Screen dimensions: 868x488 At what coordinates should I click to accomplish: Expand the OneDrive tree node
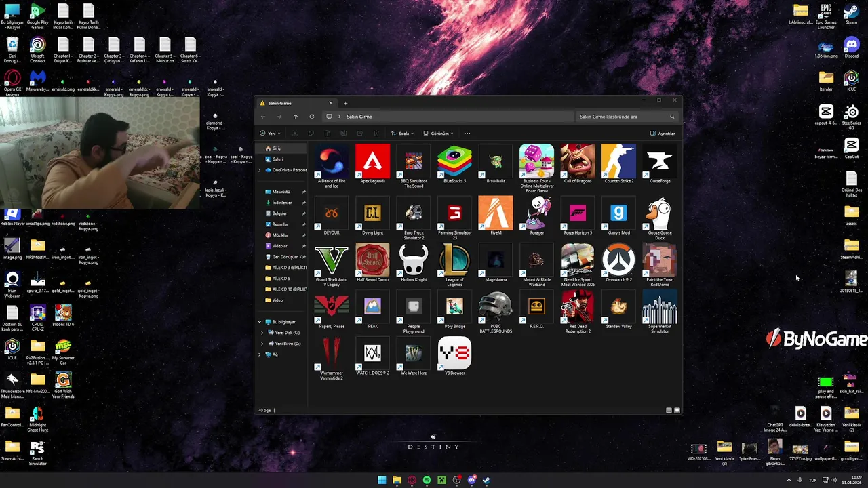[260, 170]
